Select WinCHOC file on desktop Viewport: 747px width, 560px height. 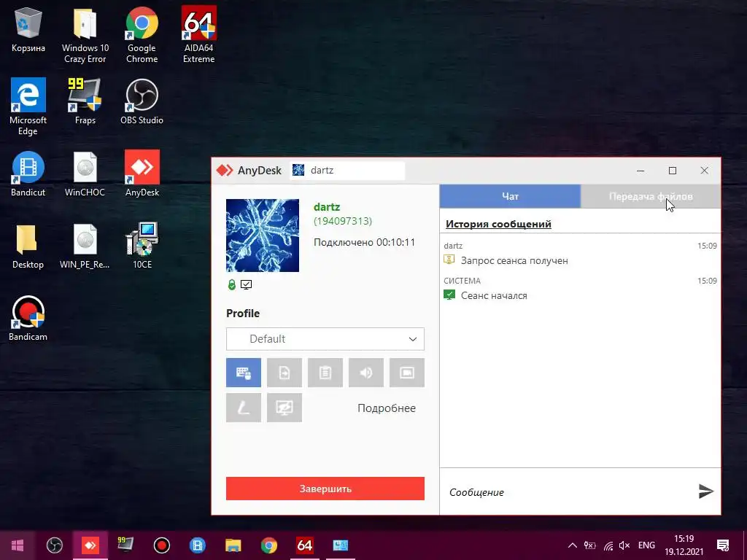pos(85,174)
